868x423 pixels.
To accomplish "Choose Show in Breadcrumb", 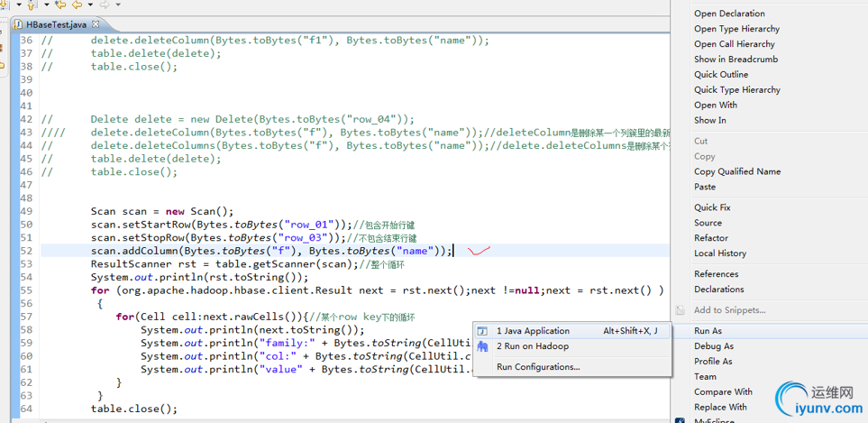I will (736, 60).
